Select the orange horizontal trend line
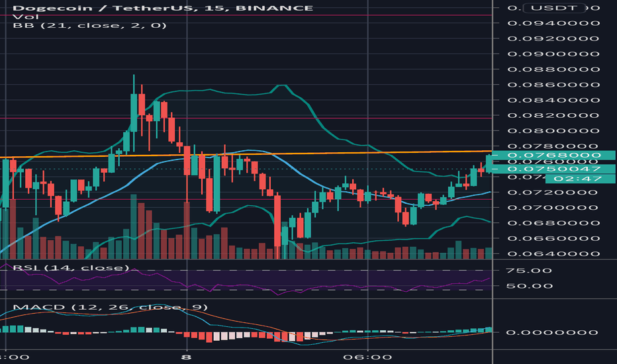The height and width of the screenshot is (364, 617). [246, 154]
